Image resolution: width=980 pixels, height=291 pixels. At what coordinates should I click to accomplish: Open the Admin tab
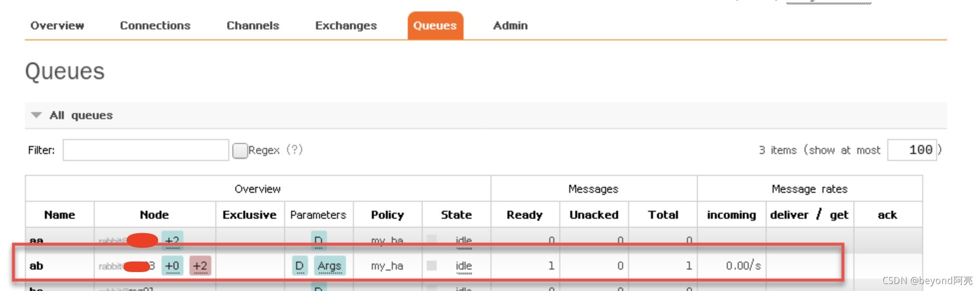click(510, 25)
